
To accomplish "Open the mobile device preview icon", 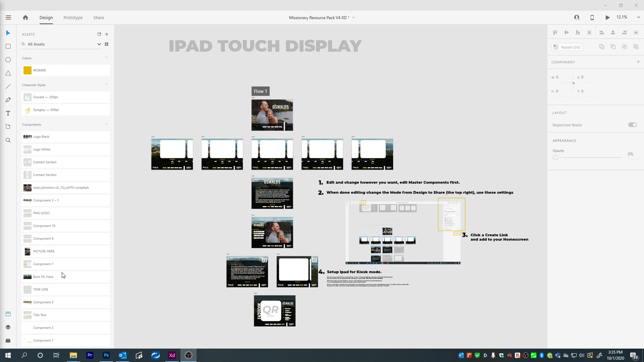I will point(592,18).
